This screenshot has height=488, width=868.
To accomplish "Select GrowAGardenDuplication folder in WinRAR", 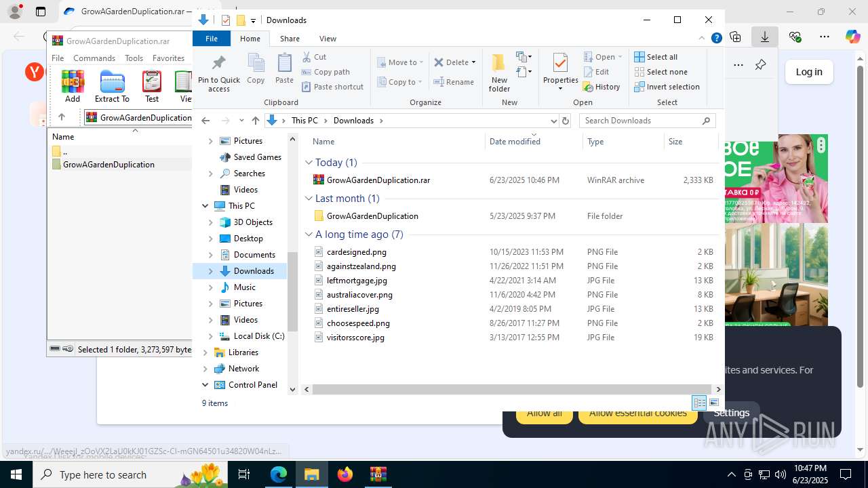I will (108, 165).
